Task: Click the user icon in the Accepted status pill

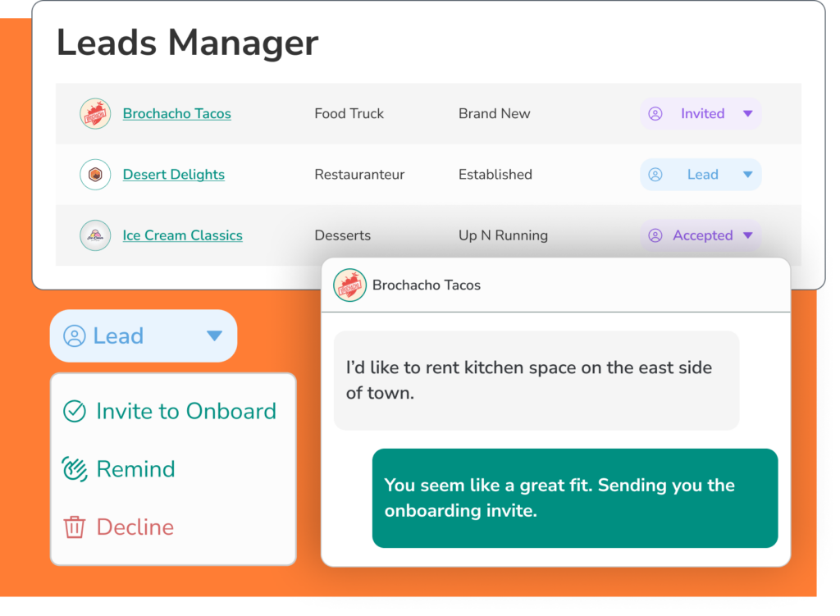Action: coord(655,235)
